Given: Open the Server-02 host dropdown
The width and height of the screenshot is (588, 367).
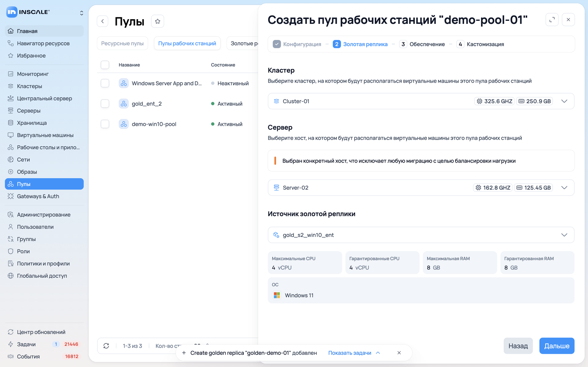Looking at the screenshot, I should (x=421, y=188).
